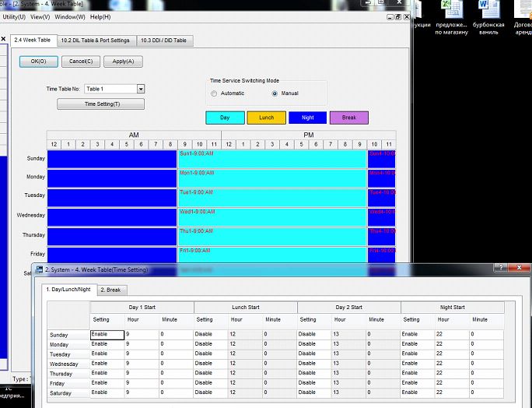
Task: Open the Word document бурбонская ваниль
Action: tap(488, 17)
